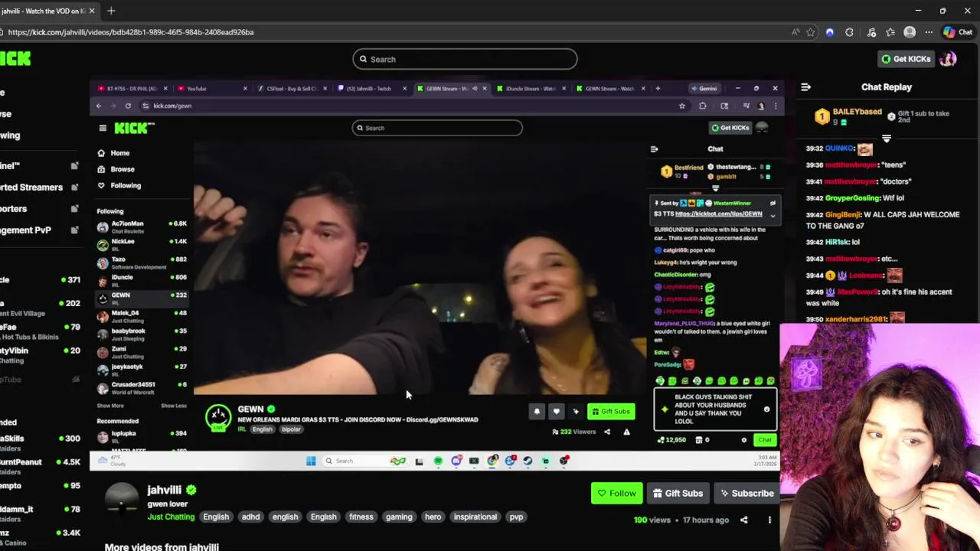Open the video's more options menu
The image size is (980, 551).
(769, 520)
